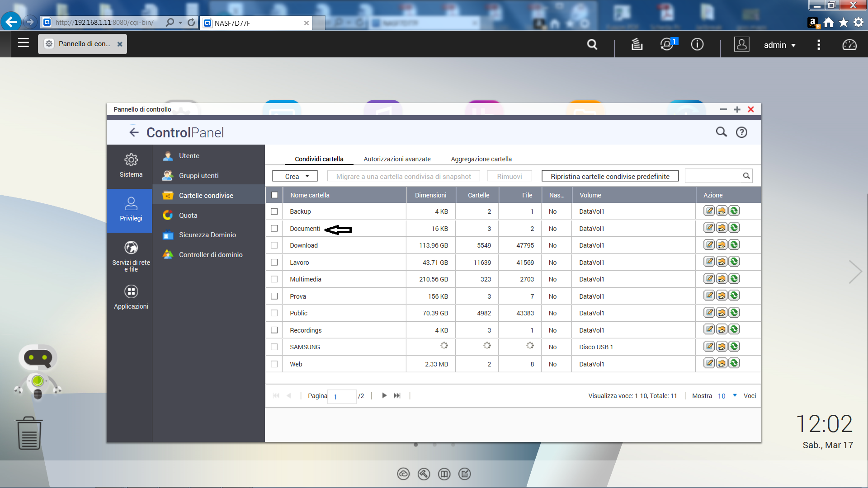This screenshot has width=868, height=488.
Task: Open the resource monitor dashboard icon
Action: pos(849,44)
